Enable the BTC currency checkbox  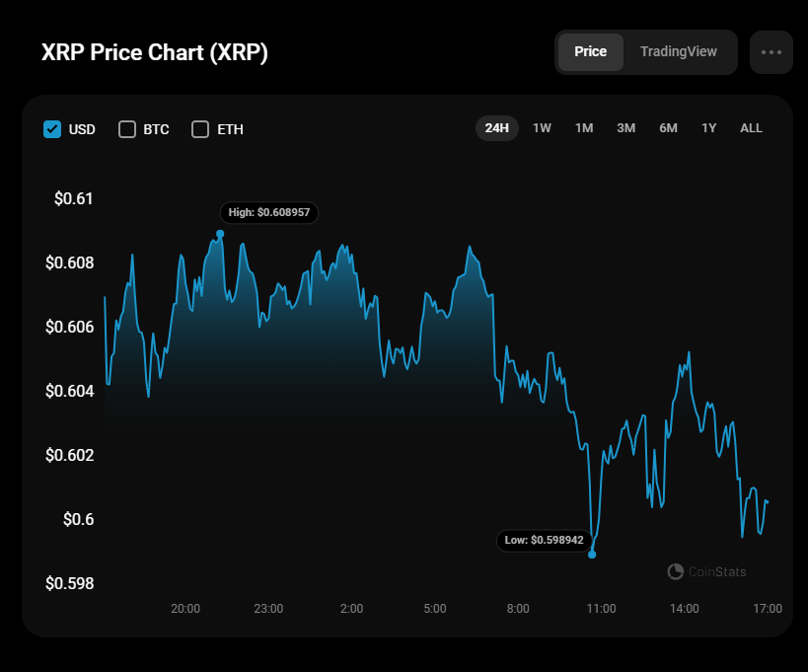pyautogui.click(x=127, y=129)
